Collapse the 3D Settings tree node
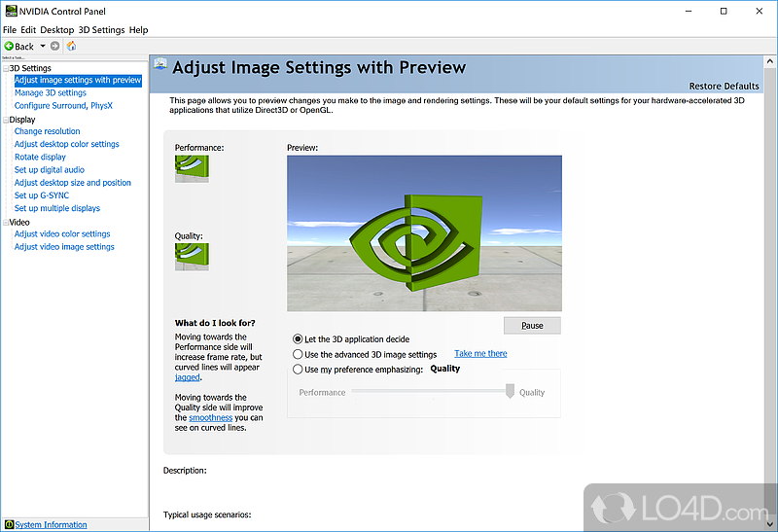 pos(6,68)
